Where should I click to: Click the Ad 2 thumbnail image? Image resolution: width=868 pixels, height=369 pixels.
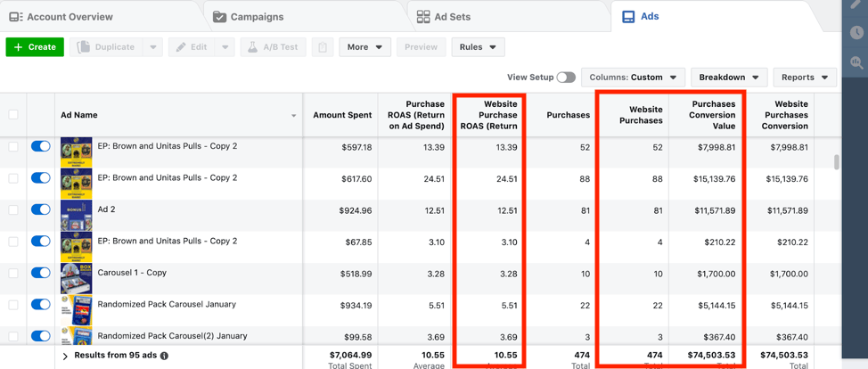(77, 216)
